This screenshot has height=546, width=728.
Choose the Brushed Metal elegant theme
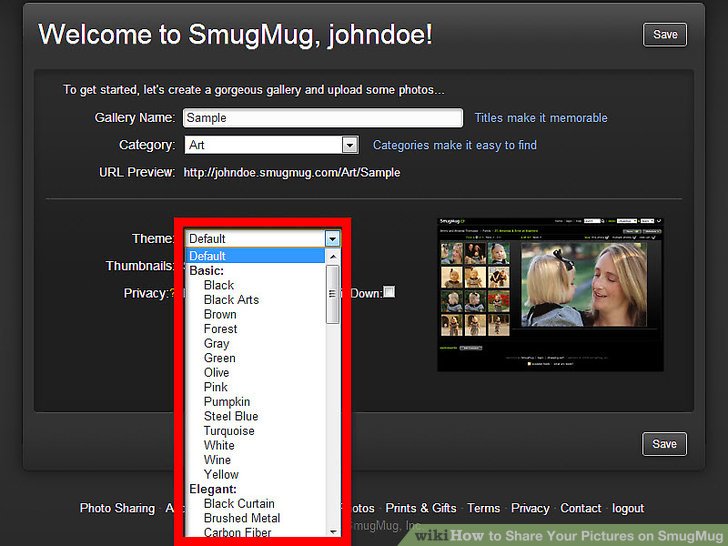(242, 518)
